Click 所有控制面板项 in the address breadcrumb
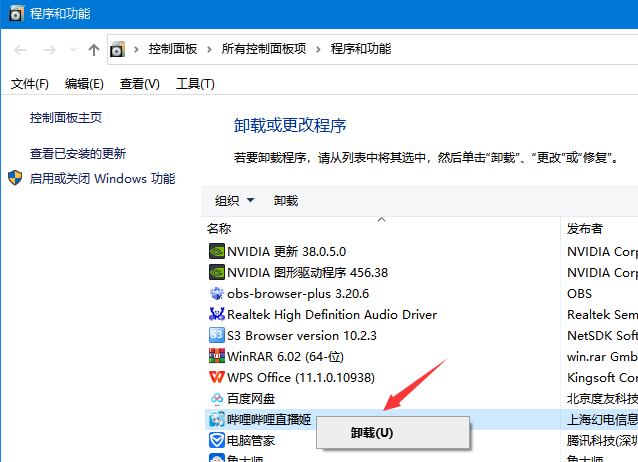 point(264,49)
